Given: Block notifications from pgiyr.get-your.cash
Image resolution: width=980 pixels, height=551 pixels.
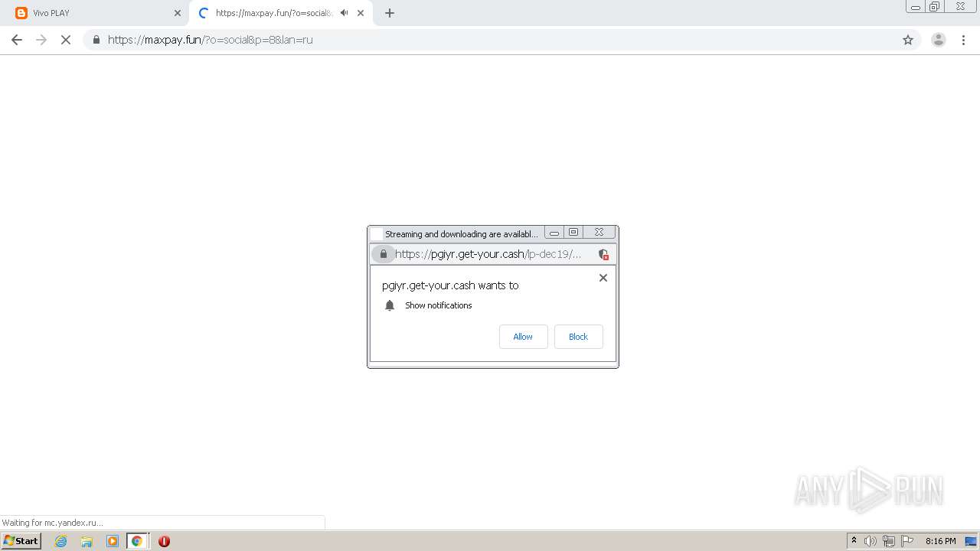Looking at the screenshot, I should [x=579, y=337].
